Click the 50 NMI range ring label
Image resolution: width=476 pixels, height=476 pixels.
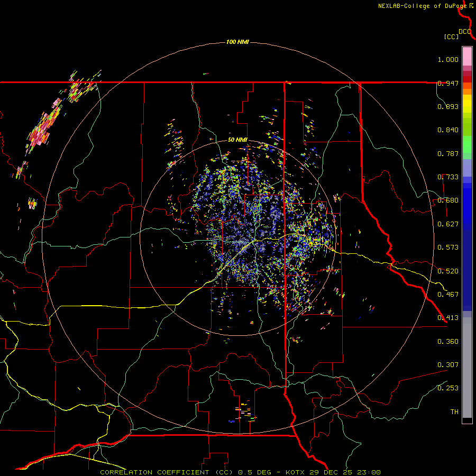[x=237, y=140]
